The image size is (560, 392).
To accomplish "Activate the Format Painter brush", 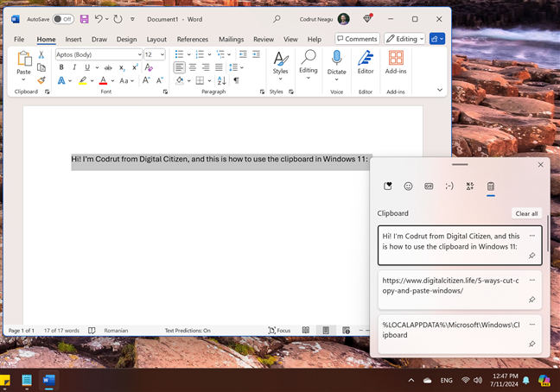I will pos(41,80).
